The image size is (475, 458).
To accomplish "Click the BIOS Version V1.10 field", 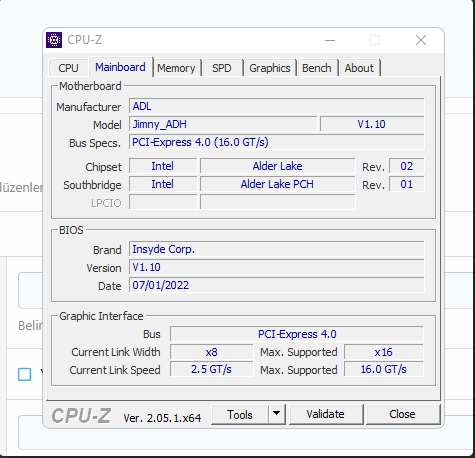I will 277,267.
